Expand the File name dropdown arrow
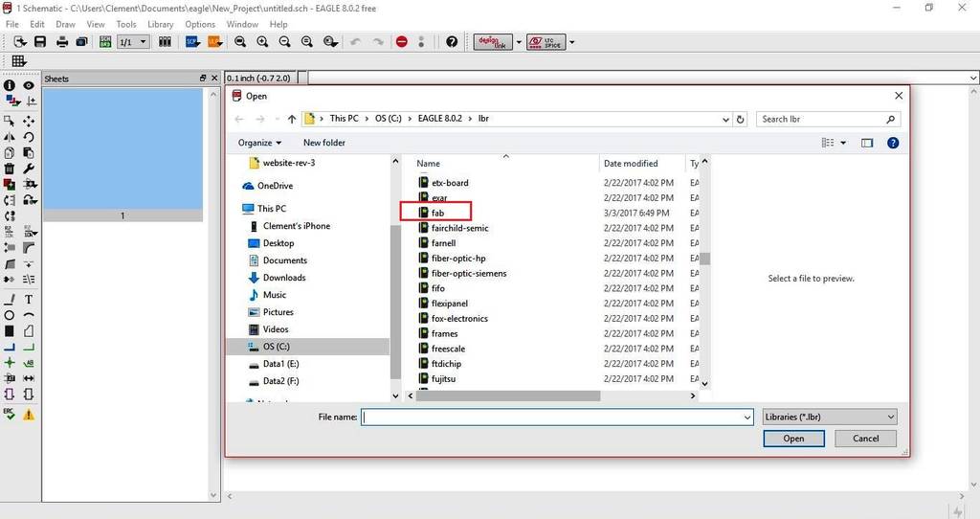980x519 pixels. (x=746, y=417)
